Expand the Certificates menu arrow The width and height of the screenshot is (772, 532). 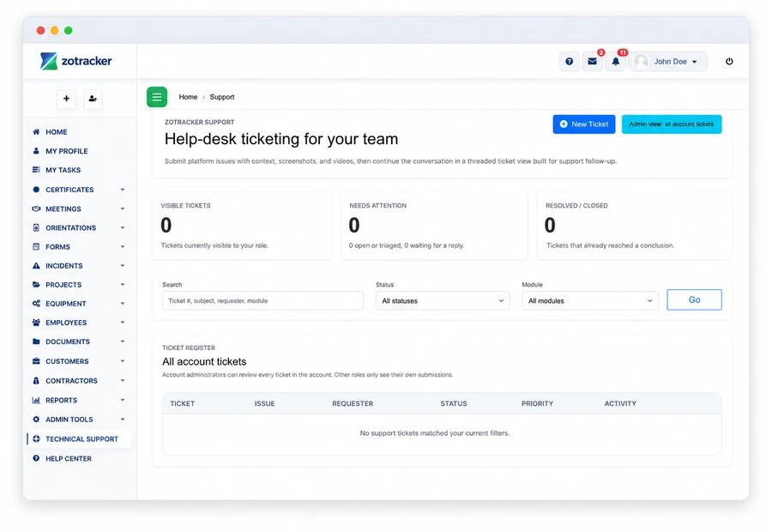123,190
